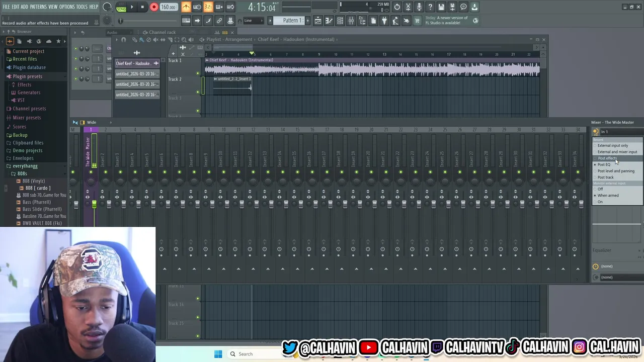644x362 pixels.
Task: Click the Stop button in transport
Action: (x=142, y=7)
